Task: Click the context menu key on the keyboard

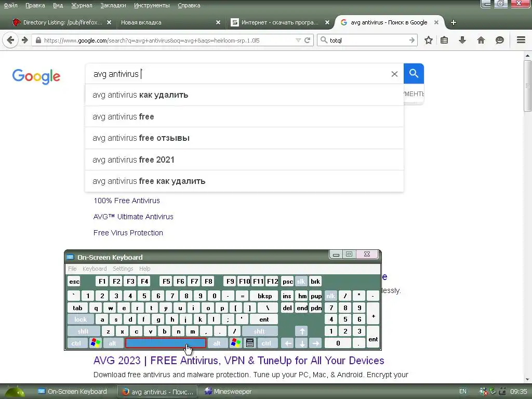Action: [x=250, y=343]
